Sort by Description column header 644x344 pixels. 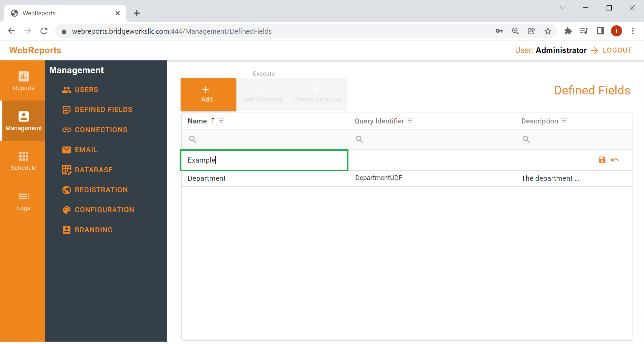pos(540,121)
